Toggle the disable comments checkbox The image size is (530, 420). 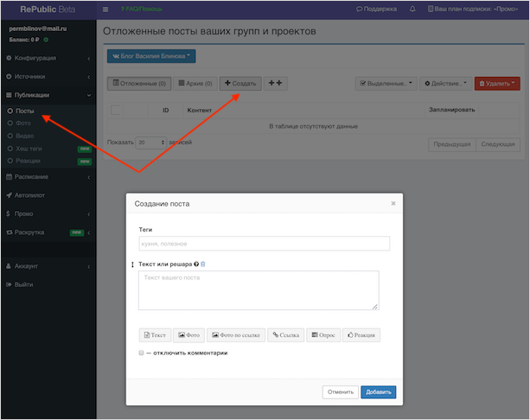tap(141, 353)
